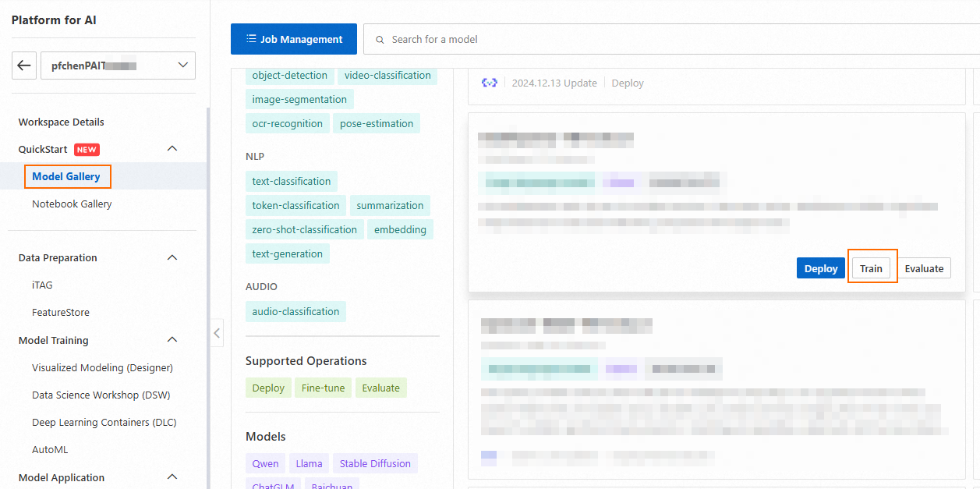This screenshot has height=489, width=980.
Task: Click the Deploy text beside 2024.12.13 Update
Action: coord(628,83)
